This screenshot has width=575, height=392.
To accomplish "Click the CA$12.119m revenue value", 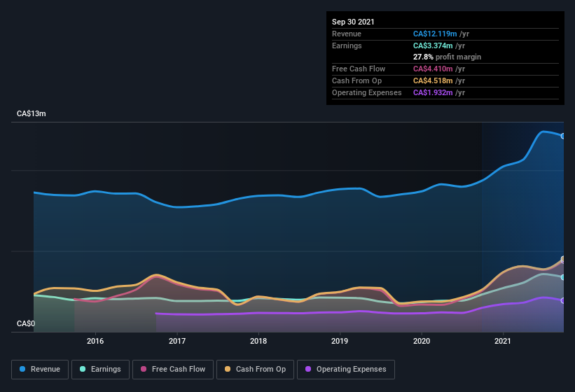I will 435,34.
